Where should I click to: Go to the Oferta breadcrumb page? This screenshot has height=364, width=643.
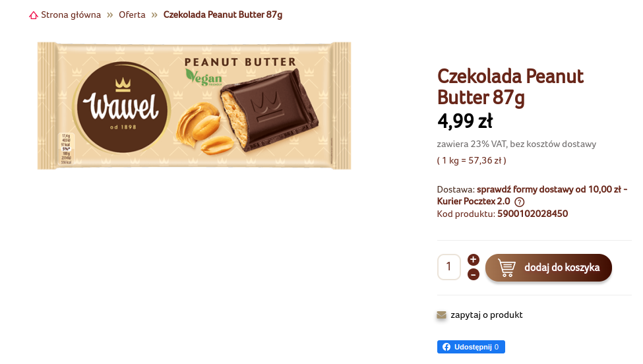132,15
